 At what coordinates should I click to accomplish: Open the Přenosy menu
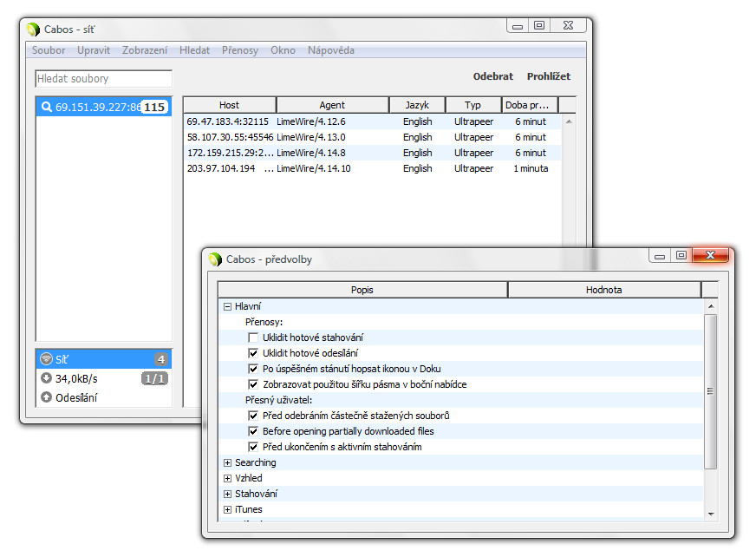tap(240, 50)
